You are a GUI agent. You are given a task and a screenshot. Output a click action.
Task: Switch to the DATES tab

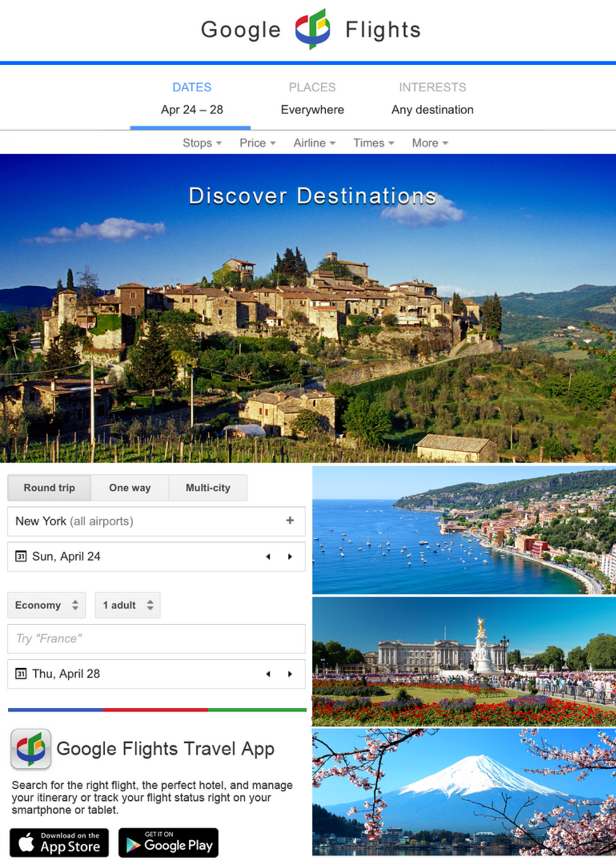[x=191, y=98]
